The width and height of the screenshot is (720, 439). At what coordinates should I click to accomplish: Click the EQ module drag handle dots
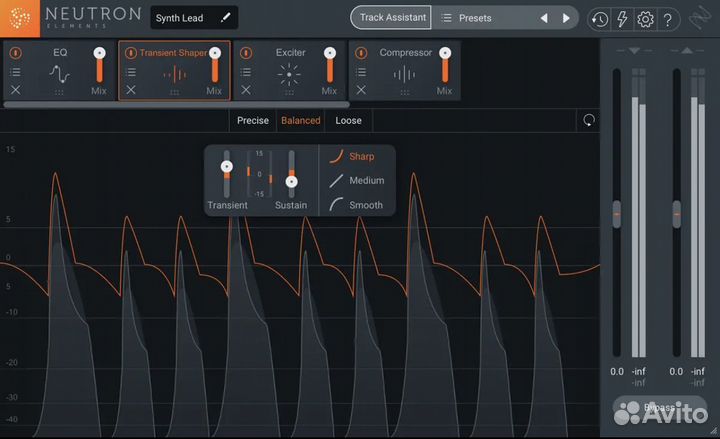coord(59,93)
